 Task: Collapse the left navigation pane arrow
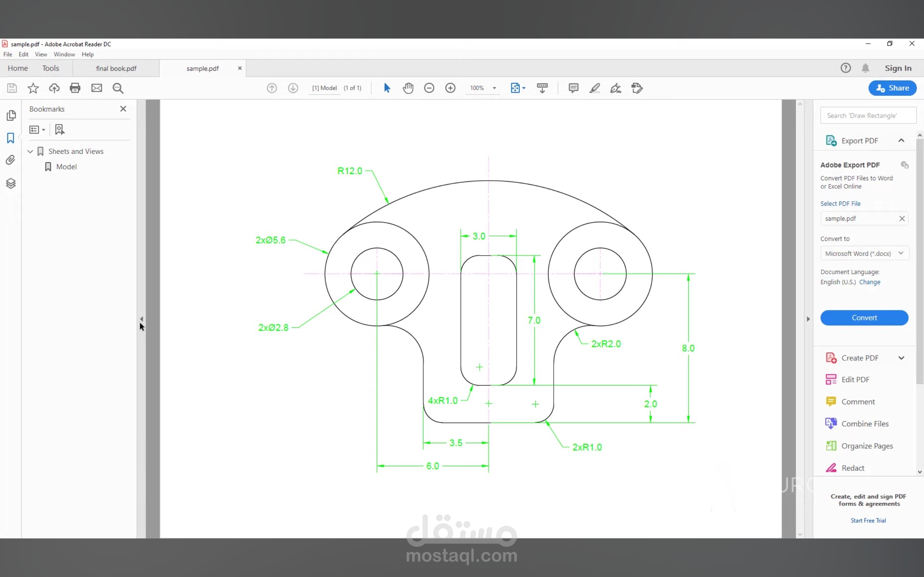[141, 319]
